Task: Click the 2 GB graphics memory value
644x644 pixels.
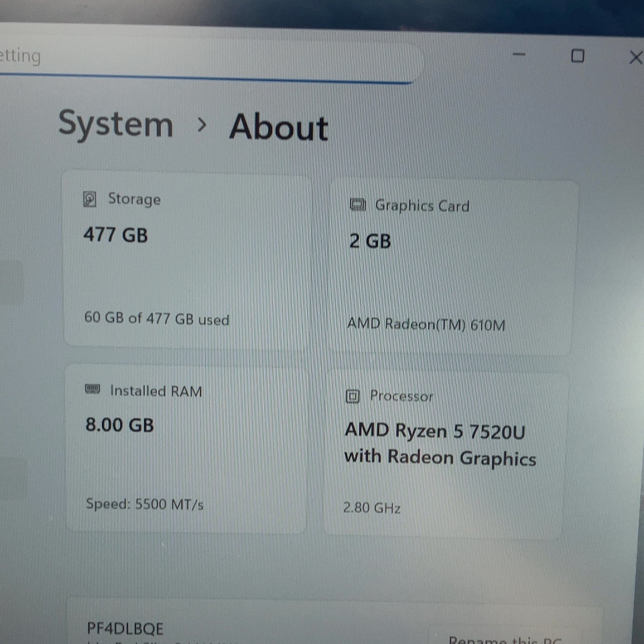Action: pyautogui.click(x=370, y=241)
